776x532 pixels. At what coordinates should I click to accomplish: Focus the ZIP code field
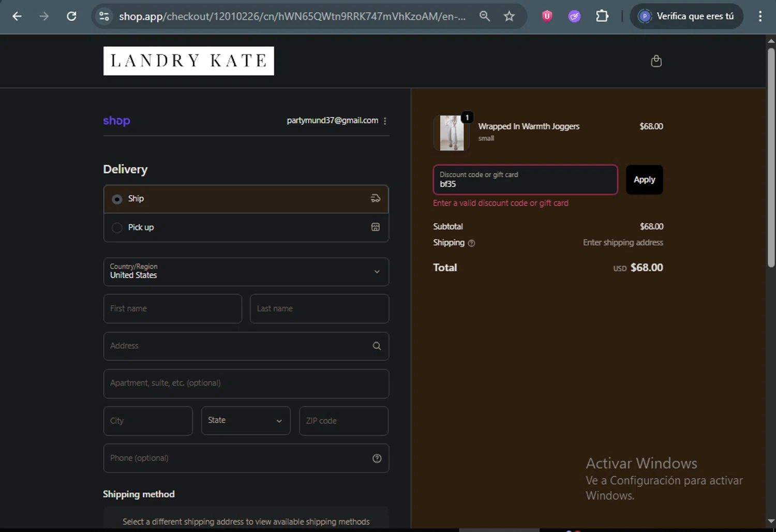coord(344,421)
